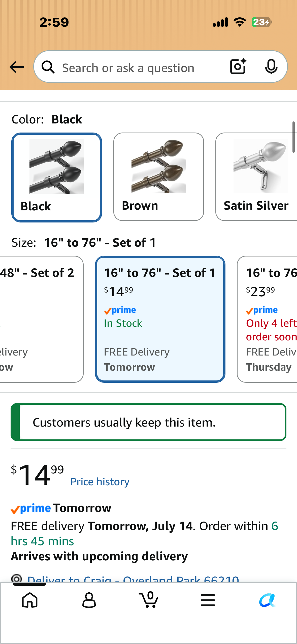Select the Black color option
The height and width of the screenshot is (644, 297).
[x=57, y=177]
